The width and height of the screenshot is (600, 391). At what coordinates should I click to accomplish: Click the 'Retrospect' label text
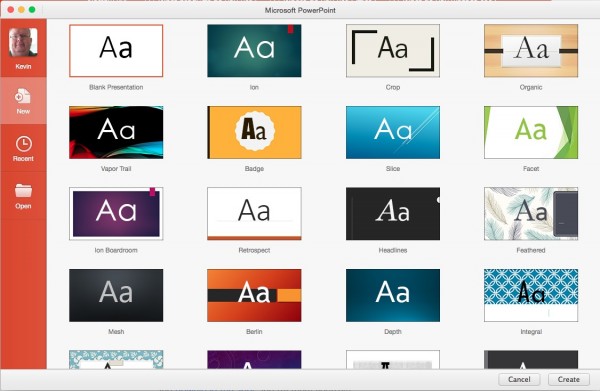[254, 250]
